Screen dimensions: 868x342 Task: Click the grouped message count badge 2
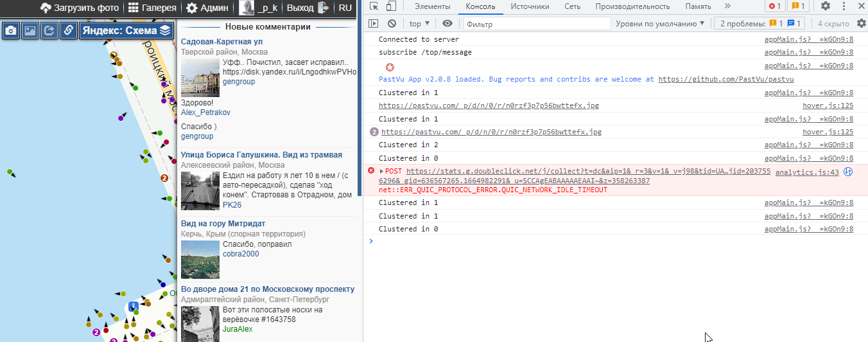[374, 132]
